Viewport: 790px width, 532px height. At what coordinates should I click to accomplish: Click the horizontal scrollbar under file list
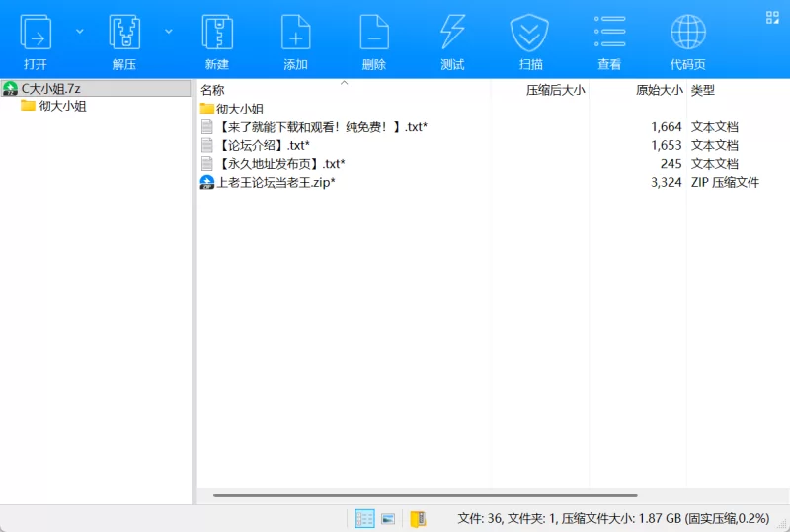pyautogui.click(x=426, y=495)
